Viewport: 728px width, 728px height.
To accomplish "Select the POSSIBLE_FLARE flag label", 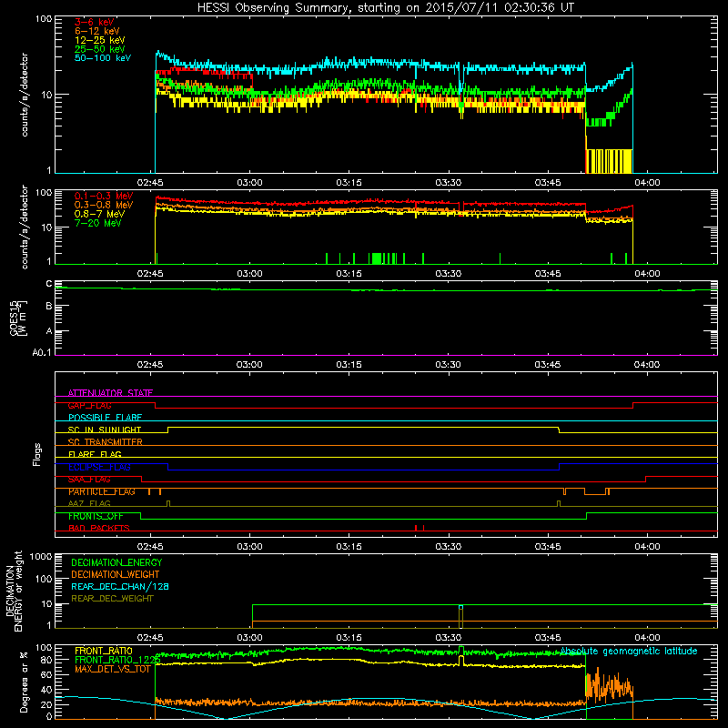I will pos(105,418).
